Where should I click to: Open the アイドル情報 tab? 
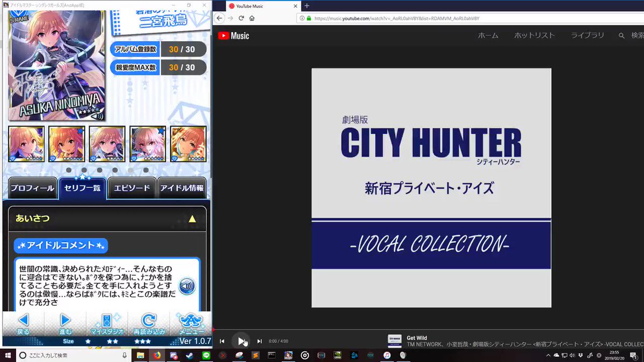tap(182, 188)
